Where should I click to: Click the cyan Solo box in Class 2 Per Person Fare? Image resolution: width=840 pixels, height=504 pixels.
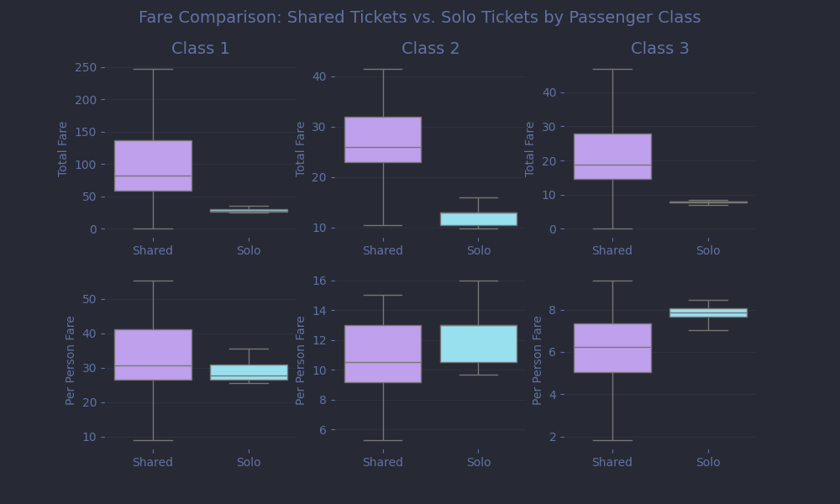coord(479,344)
